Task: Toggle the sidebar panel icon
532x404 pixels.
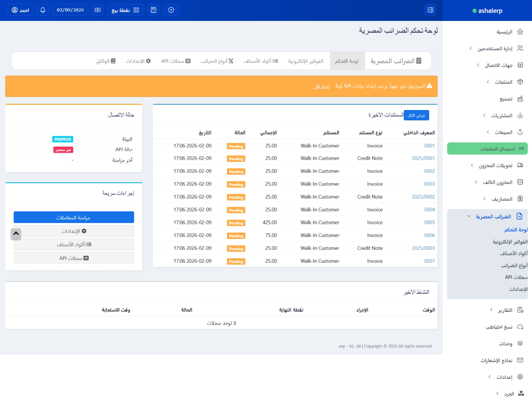Action: pyautogui.click(x=430, y=10)
